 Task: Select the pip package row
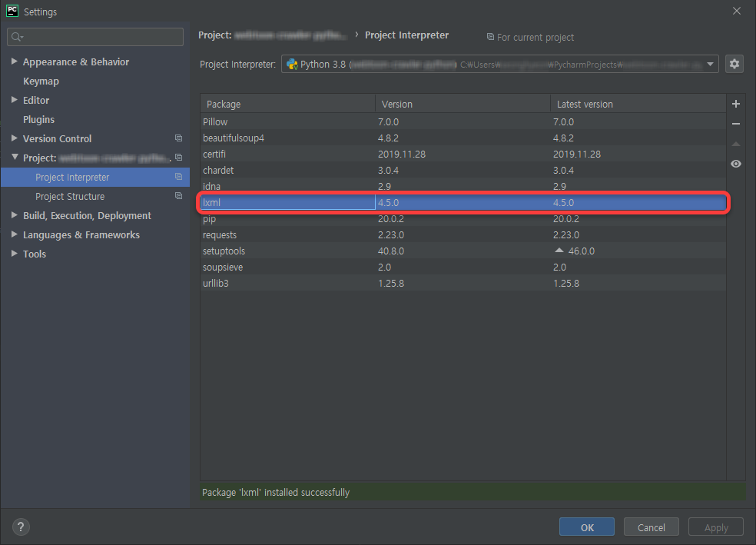[463, 218]
